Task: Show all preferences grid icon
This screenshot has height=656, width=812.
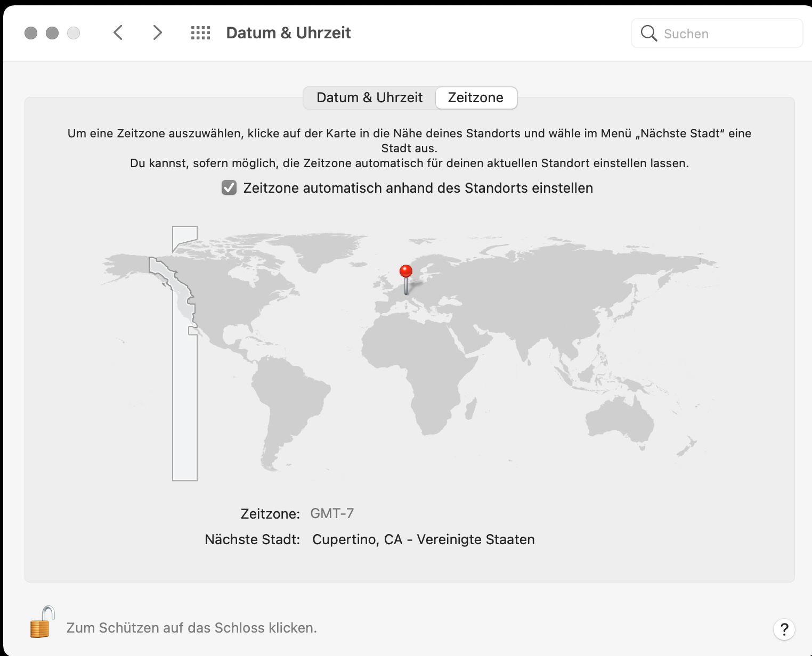Action: [x=201, y=33]
